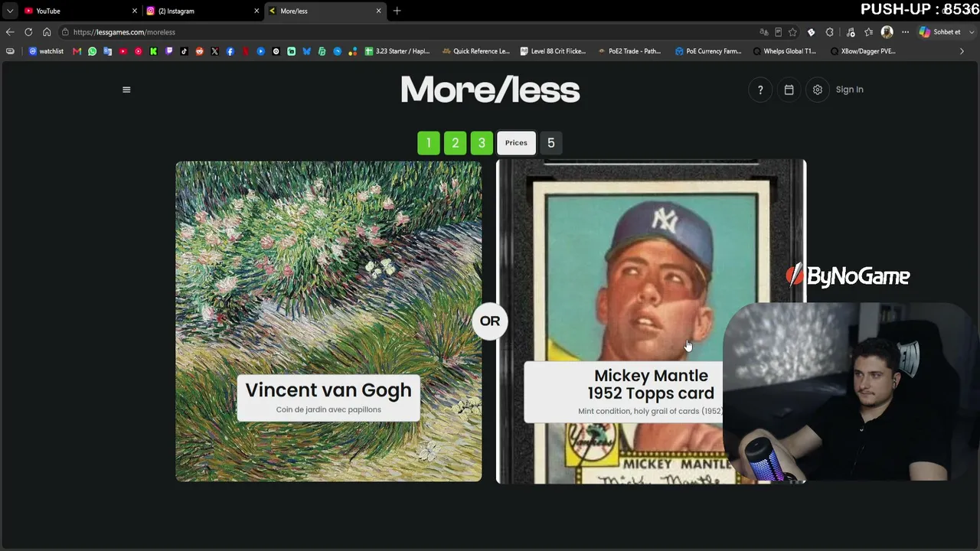Select round 1 indicator

[x=429, y=143]
